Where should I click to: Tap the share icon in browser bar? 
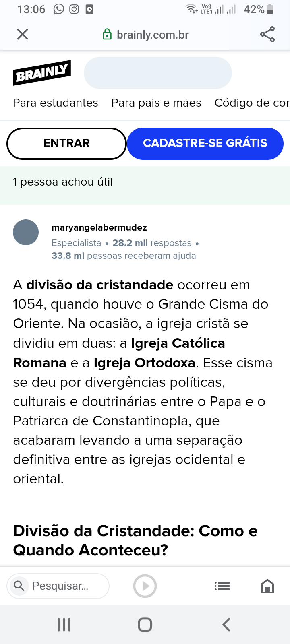click(267, 34)
